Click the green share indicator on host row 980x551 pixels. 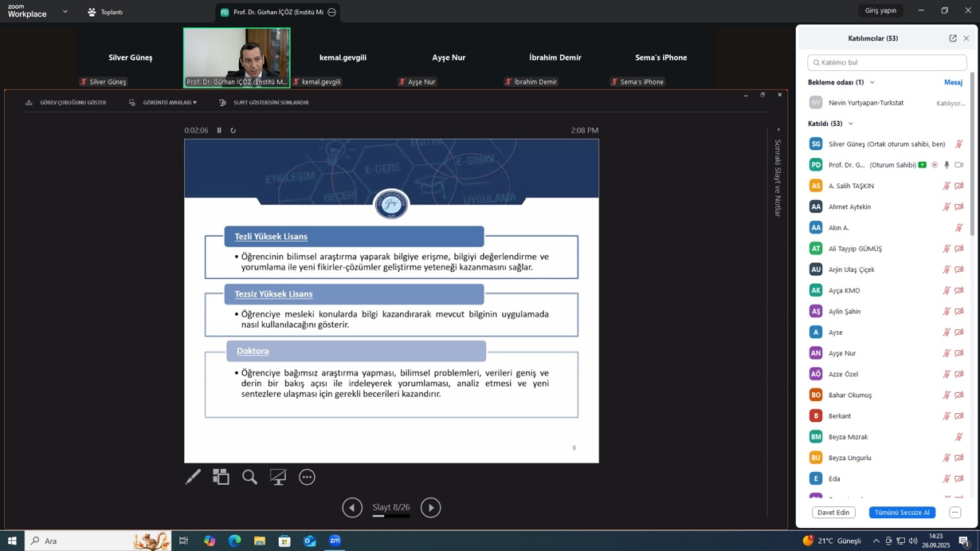click(922, 165)
